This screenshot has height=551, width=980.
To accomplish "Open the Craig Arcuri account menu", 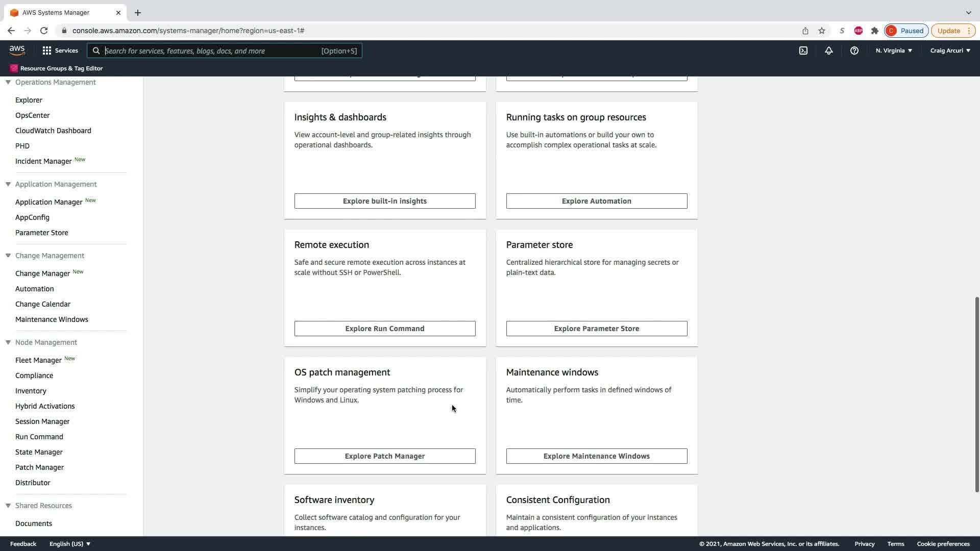I will [949, 51].
